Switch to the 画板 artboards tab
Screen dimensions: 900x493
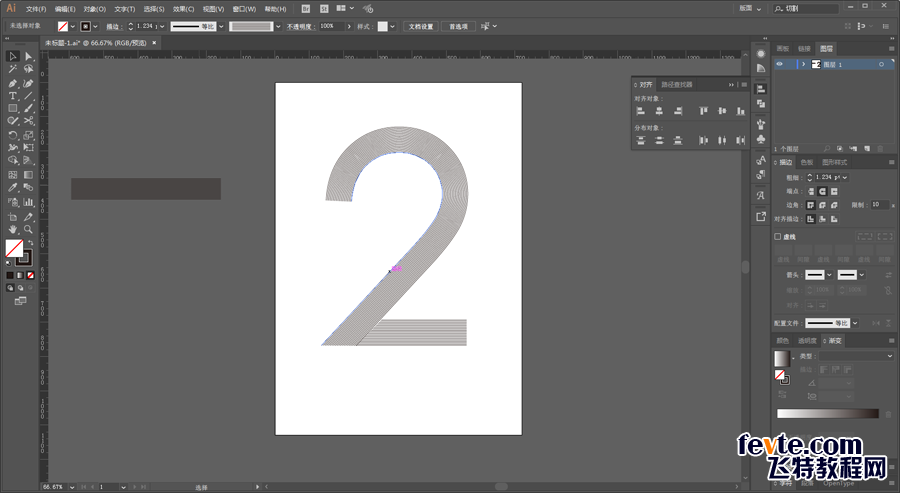(x=782, y=49)
